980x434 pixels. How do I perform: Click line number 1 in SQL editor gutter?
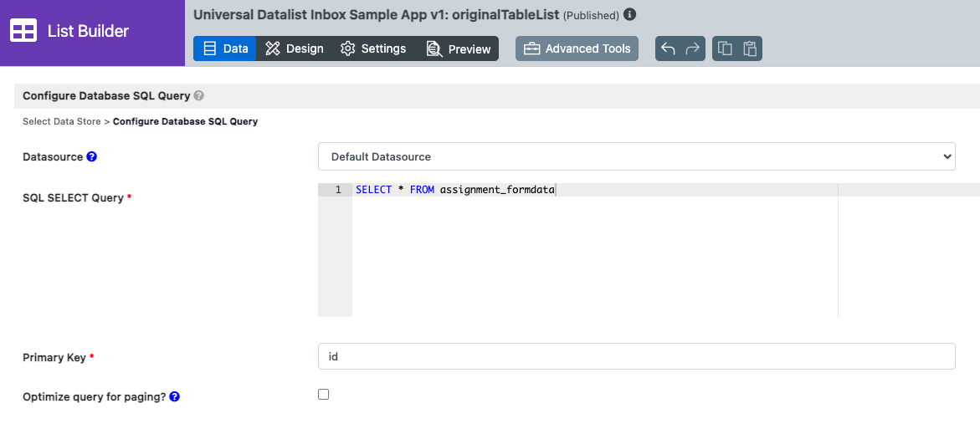pos(337,190)
